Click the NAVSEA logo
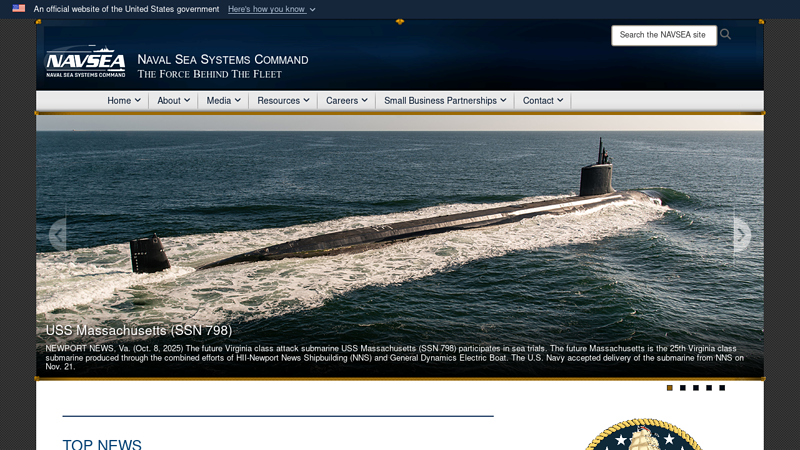 point(86,61)
